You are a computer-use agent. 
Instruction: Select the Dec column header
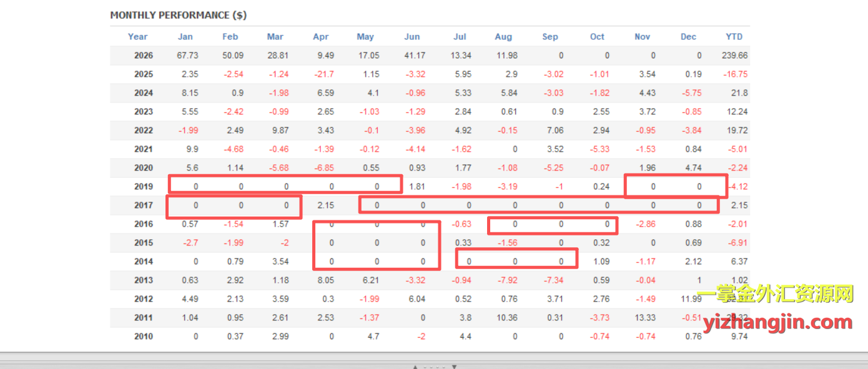coord(689,36)
